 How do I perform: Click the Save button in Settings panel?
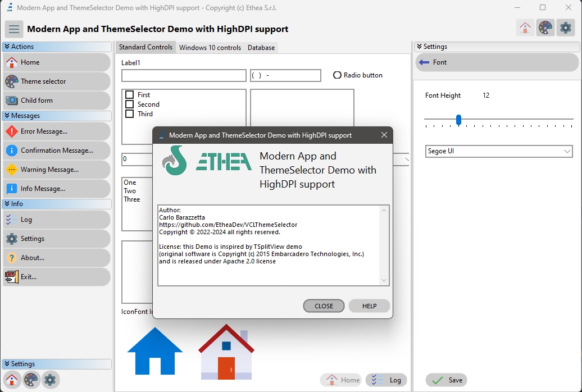coord(446,380)
